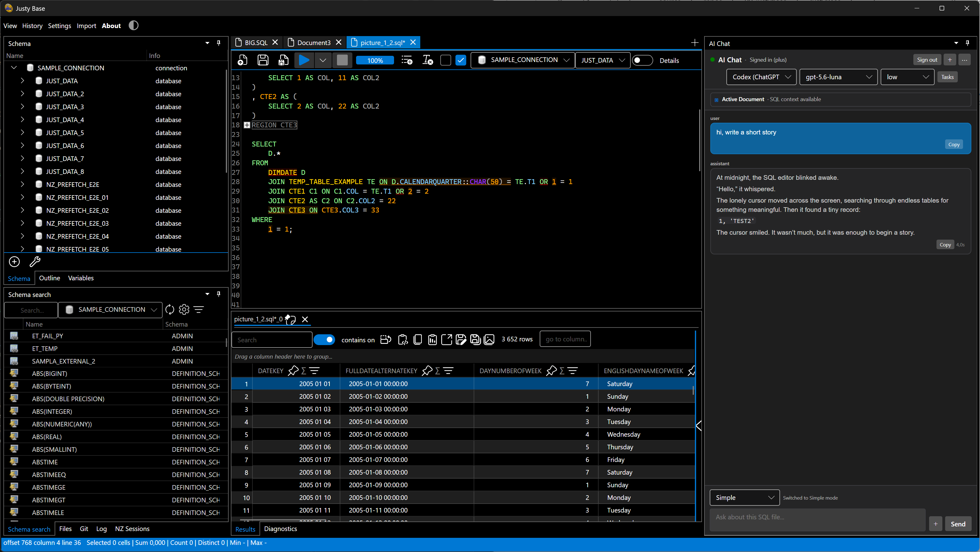
Task: Click the copy-as-code clipboard icon in results toolbar
Action: [403, 340]
